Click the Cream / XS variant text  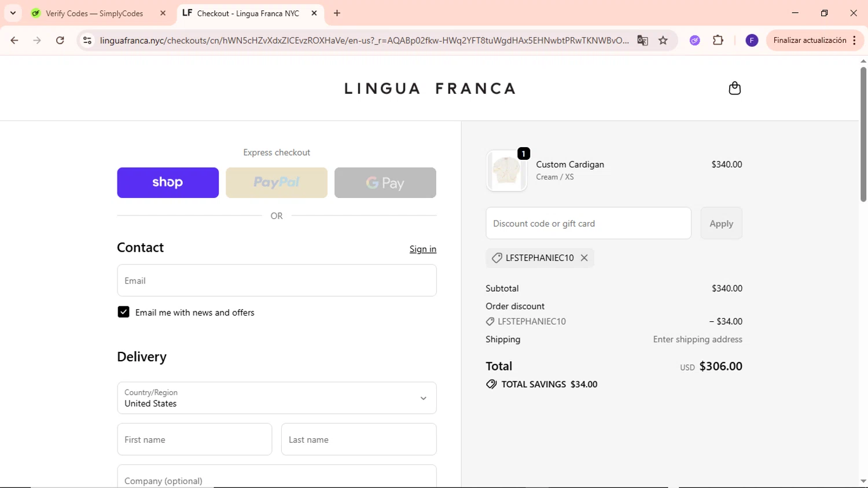(x=554, y=177)
